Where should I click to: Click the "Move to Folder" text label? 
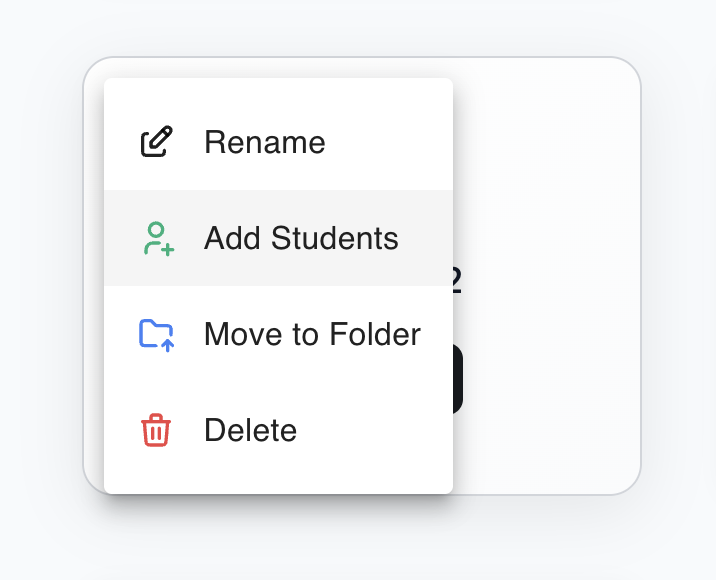pos(312,334)
